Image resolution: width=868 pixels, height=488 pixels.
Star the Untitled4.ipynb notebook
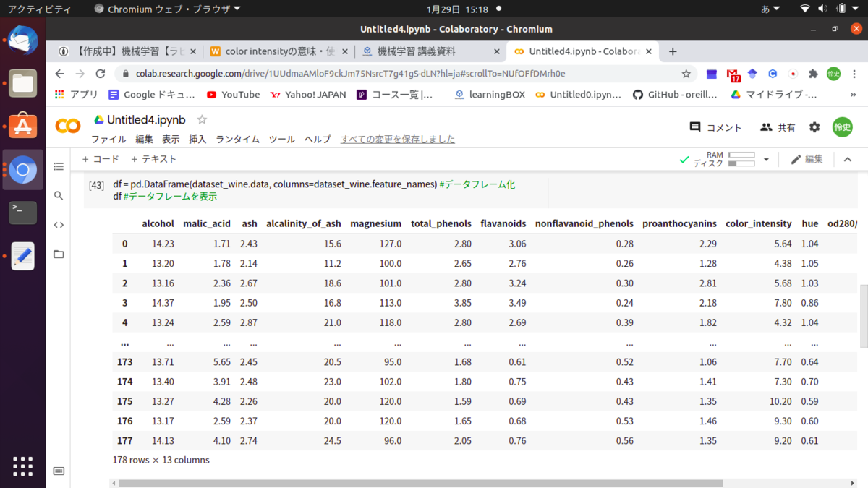202,119
